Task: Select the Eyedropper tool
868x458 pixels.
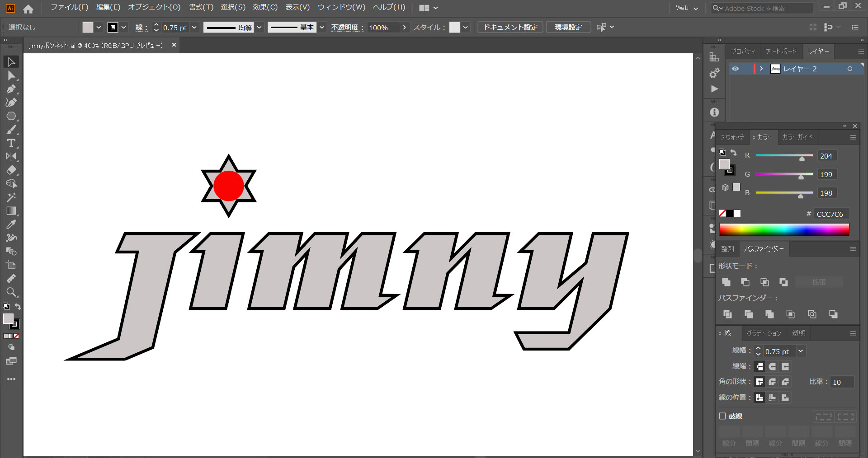Action: tap(11, 224)
